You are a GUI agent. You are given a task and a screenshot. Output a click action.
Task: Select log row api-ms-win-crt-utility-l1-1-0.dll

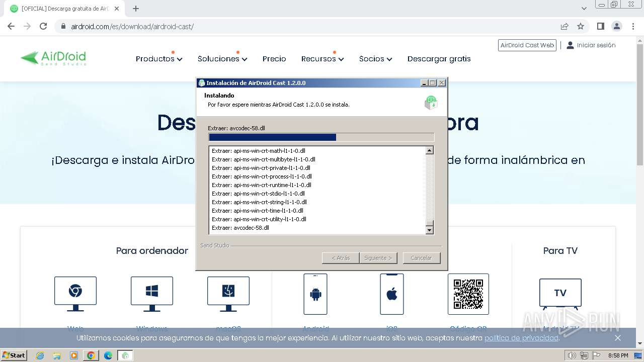[x=259, y=219]
